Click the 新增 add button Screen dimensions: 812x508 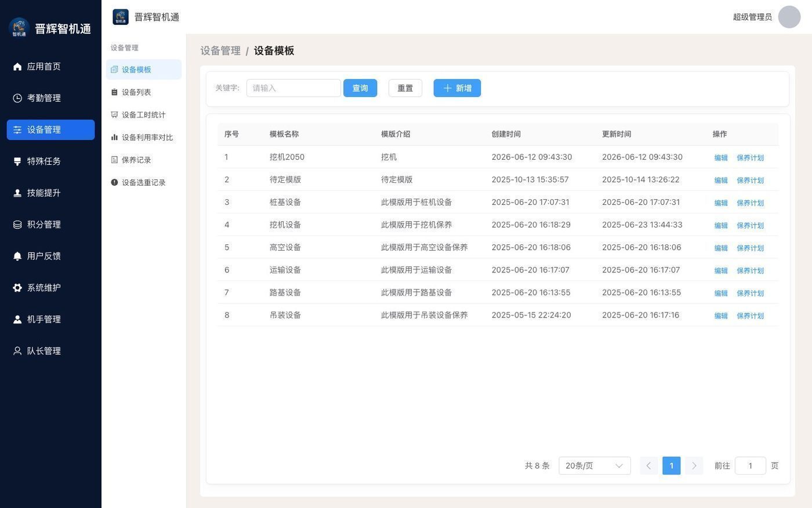[457, 88]
